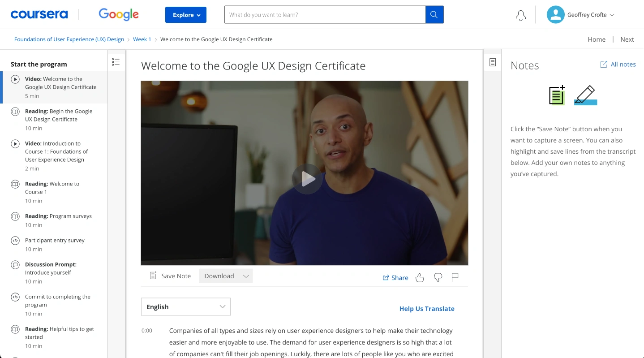
Task: Click the Coursera logo
Action: tap(39, 14)
